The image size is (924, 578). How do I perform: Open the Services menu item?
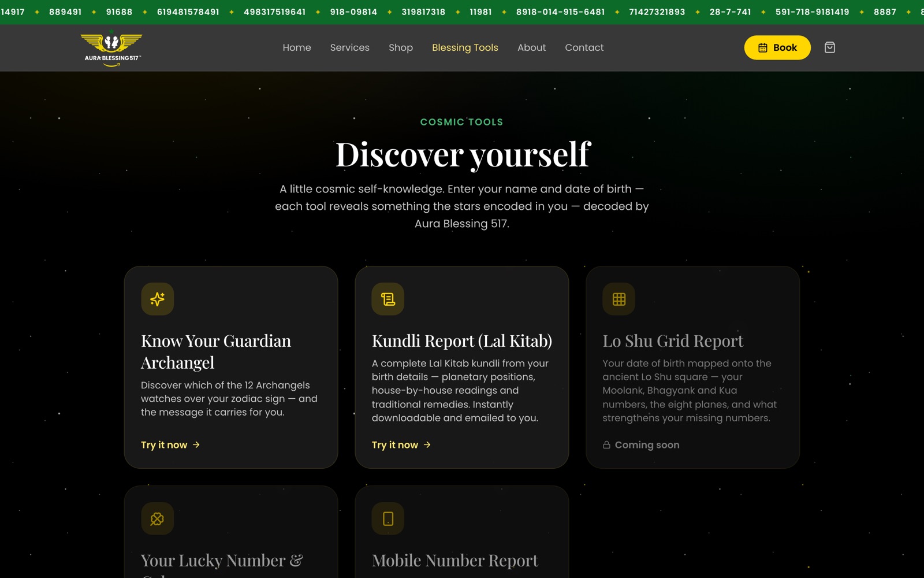click(350, 47)
